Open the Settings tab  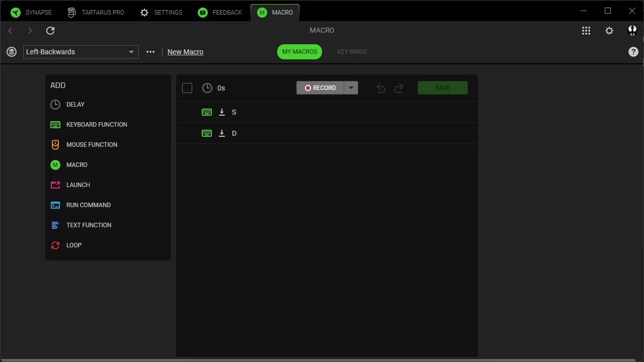coord(161,13)
